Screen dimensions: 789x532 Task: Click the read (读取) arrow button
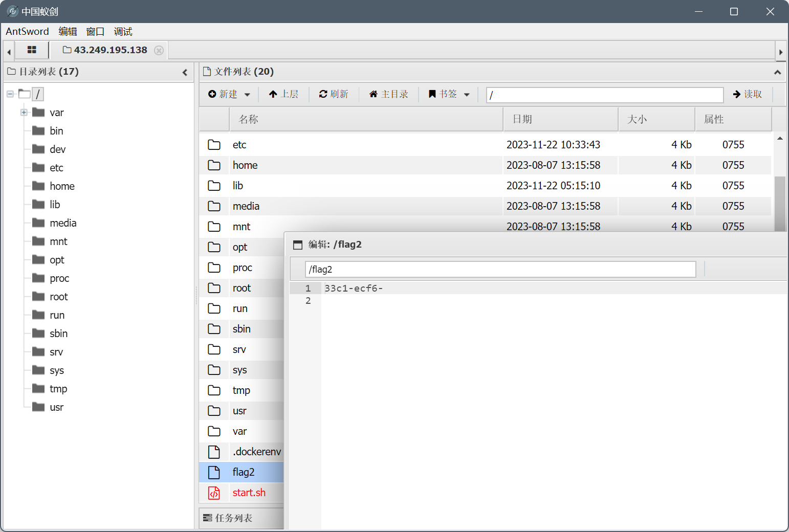pos(748,94)
